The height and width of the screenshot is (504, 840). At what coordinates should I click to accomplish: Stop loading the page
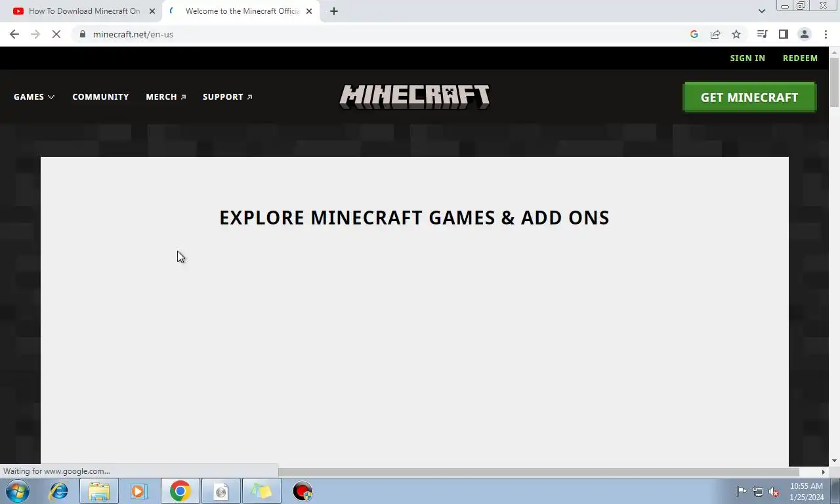(x=56, y=34)
